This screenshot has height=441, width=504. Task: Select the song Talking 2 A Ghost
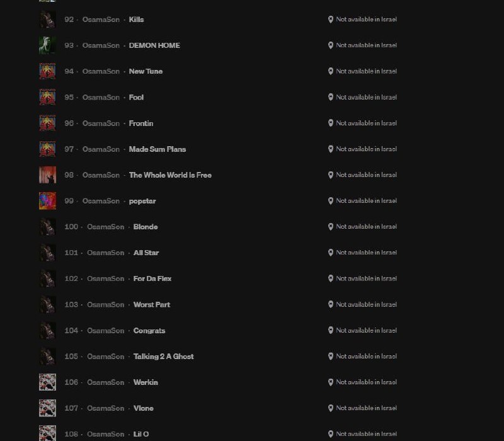coord(163,356)
